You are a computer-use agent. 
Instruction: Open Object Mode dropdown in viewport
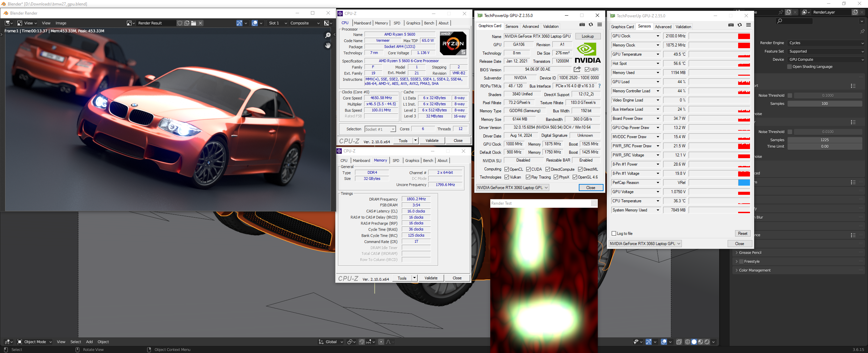tap(35, 342)
